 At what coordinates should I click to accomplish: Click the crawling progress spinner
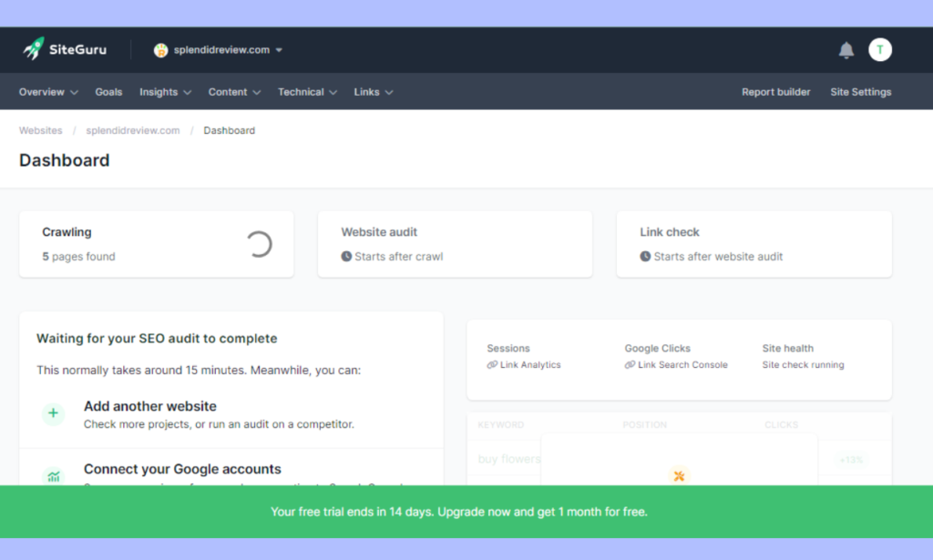tap(259, 244)
